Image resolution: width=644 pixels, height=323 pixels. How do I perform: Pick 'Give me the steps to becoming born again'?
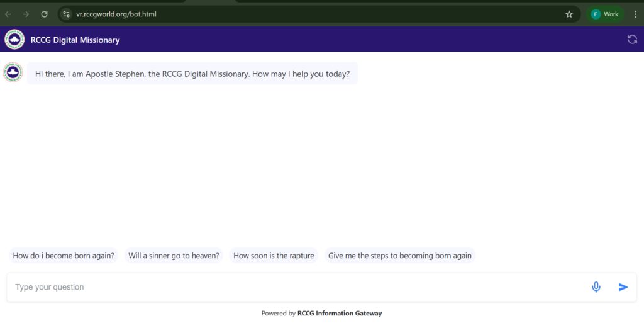[399, 256]
